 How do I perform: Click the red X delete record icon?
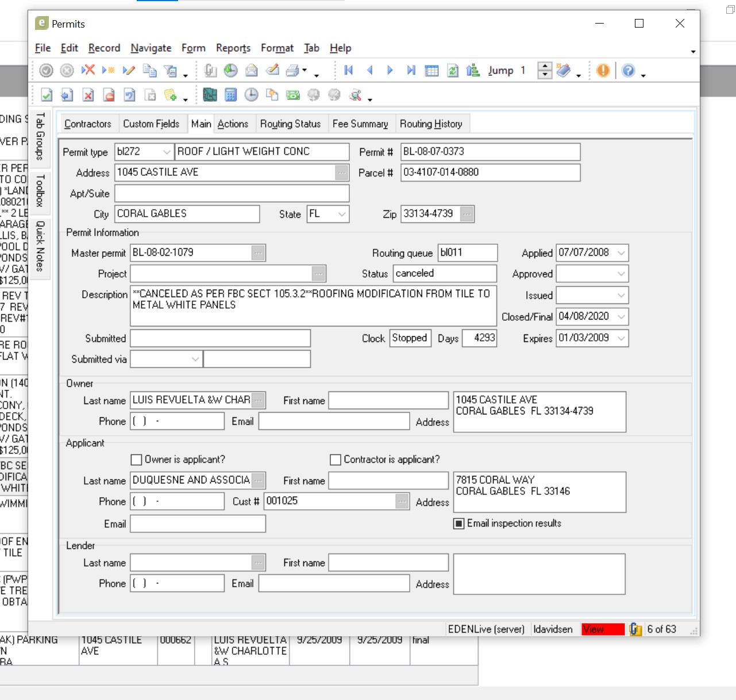[x=88, y=70]
